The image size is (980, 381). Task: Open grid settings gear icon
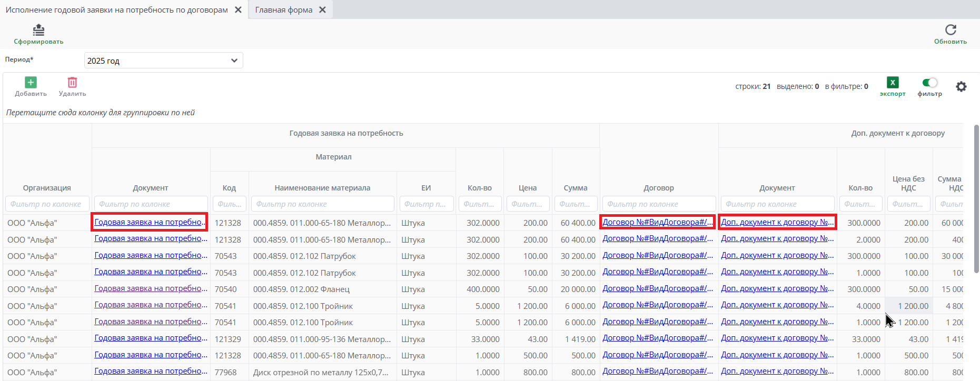[961, 87]
